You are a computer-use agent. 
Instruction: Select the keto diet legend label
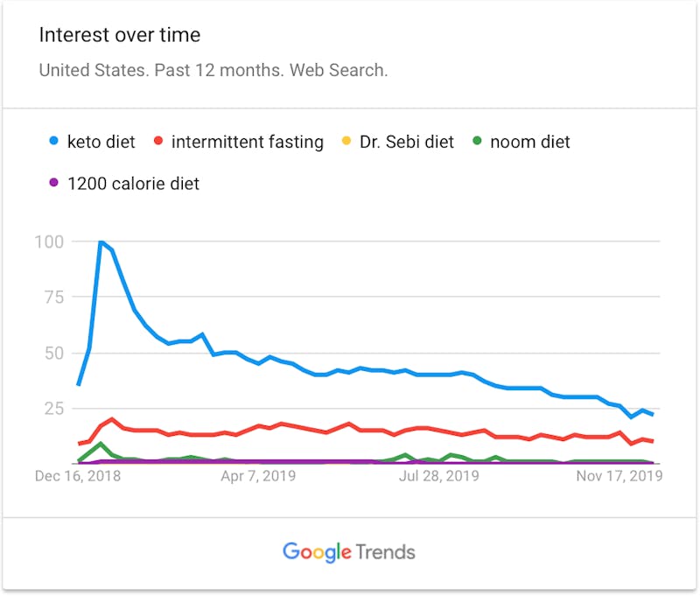click(101, 142)
